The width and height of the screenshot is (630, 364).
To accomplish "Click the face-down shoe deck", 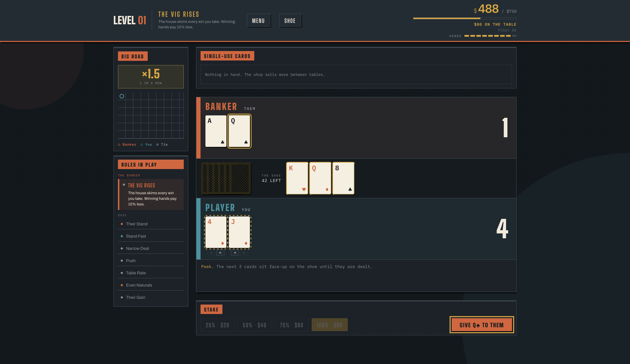I will pyautogui.click(x=226, y=178).
